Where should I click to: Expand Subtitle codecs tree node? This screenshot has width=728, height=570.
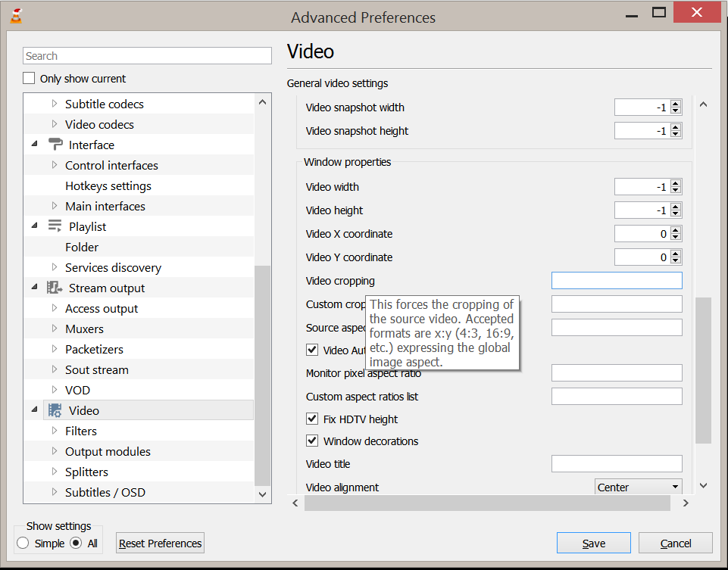pos(55,104)
